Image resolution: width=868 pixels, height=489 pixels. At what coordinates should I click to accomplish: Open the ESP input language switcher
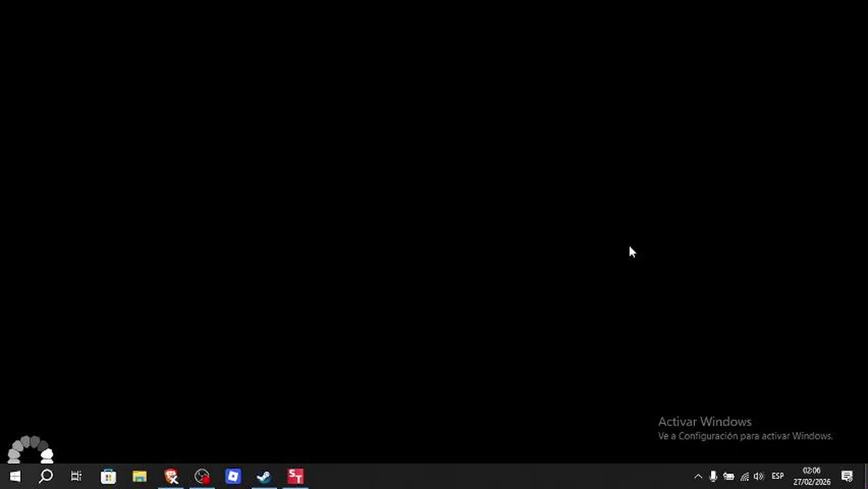(778, 477)
